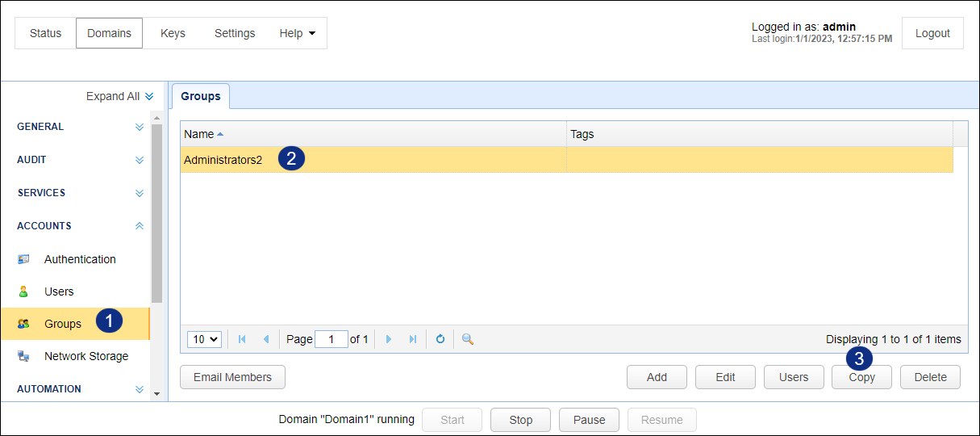Open the grid search magnifier

click(x=467, y=339)
